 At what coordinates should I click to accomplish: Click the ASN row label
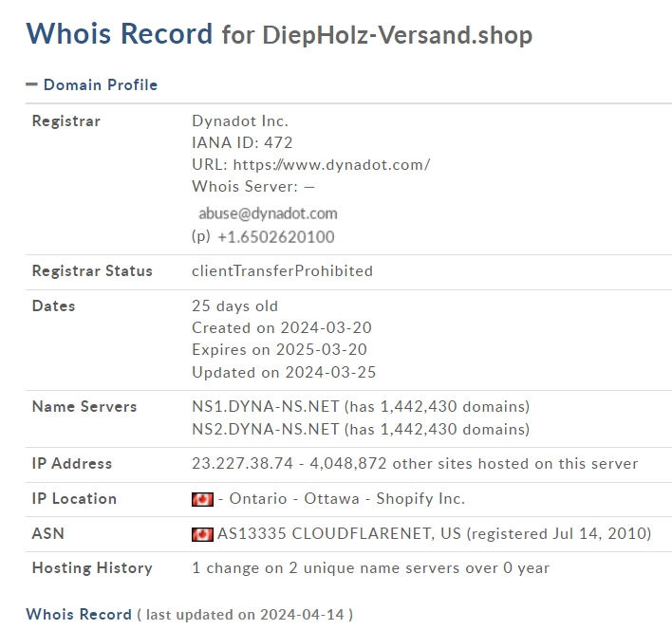tap(48, 533)
